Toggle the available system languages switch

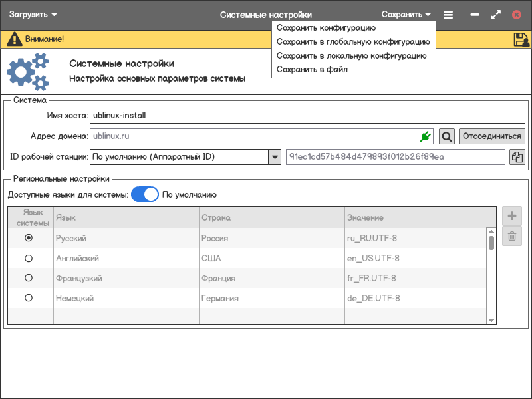pyautogui.click(x=144, y=195)
